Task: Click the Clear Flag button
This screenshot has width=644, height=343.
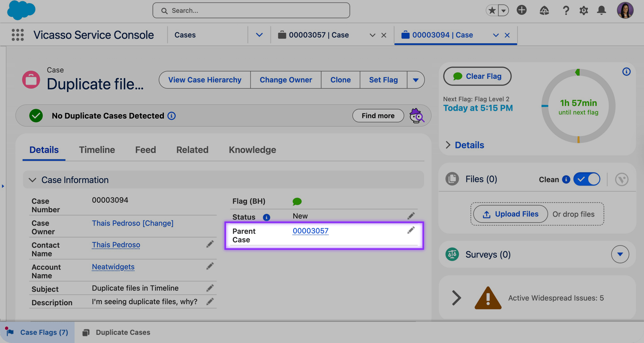Action: pyautogui.click(x=477, y=76)
